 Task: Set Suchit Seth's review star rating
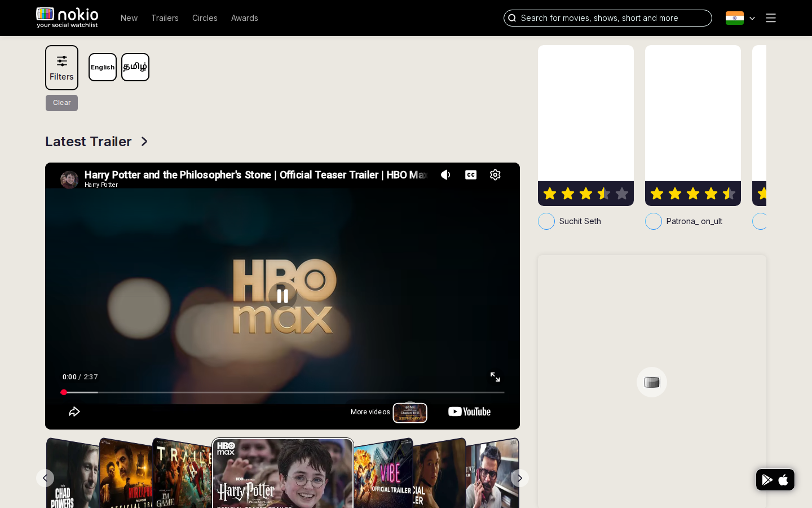point(586,194)
